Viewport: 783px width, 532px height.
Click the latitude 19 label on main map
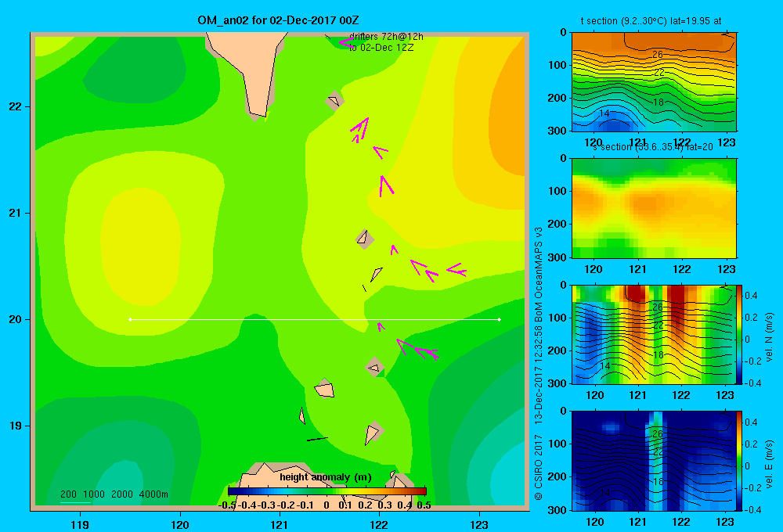point(16,426)
